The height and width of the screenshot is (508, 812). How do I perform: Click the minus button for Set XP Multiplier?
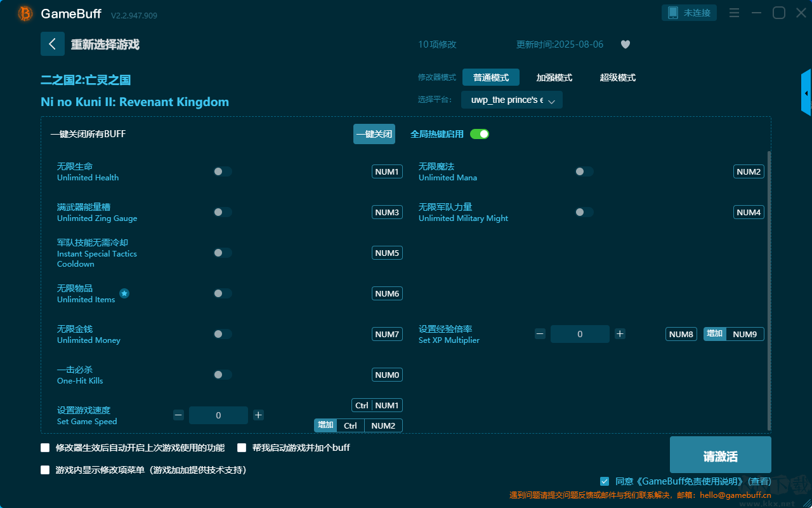(540, 334)
